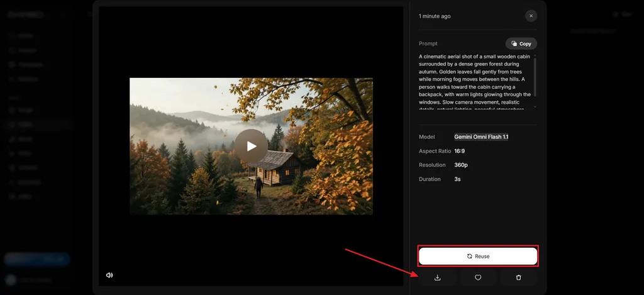Click the 3s duration value
This screenshot has height=295, width=644.
point(457,179)
